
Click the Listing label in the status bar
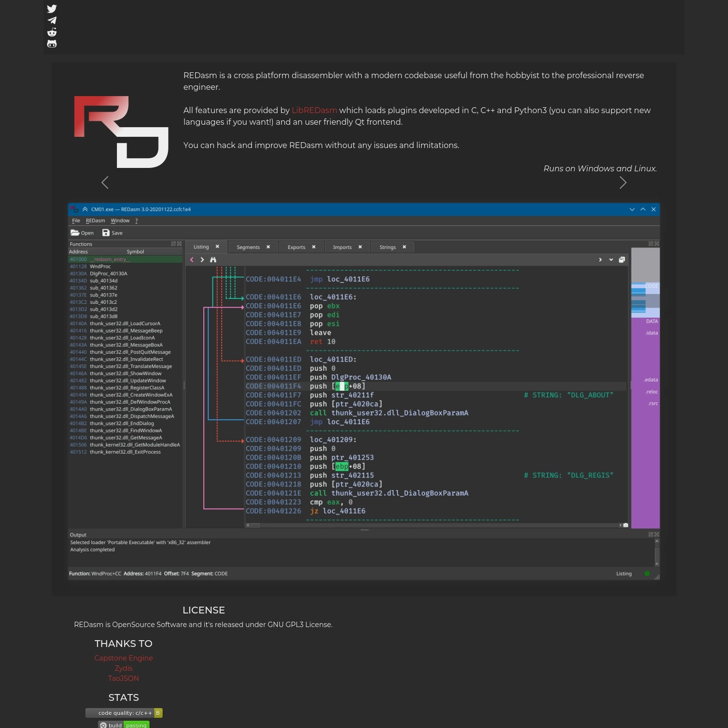click(624, 574)
